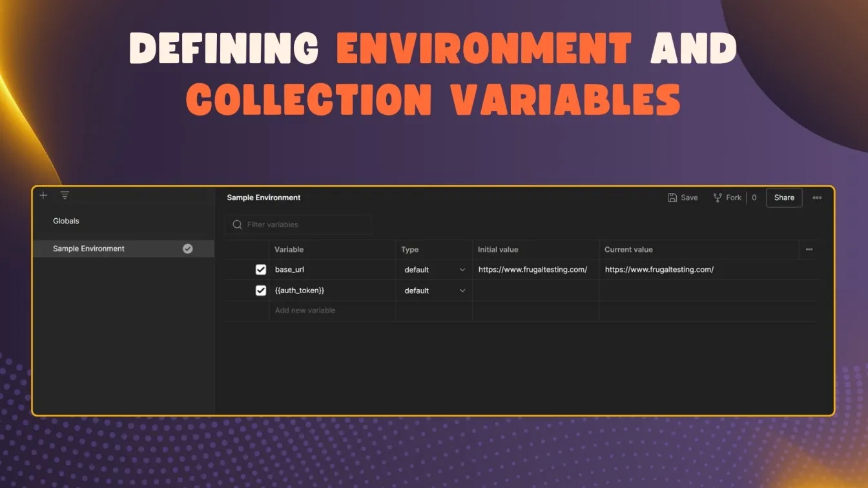
Task: Click the Type column header
Action: click(x=409, y=249)
